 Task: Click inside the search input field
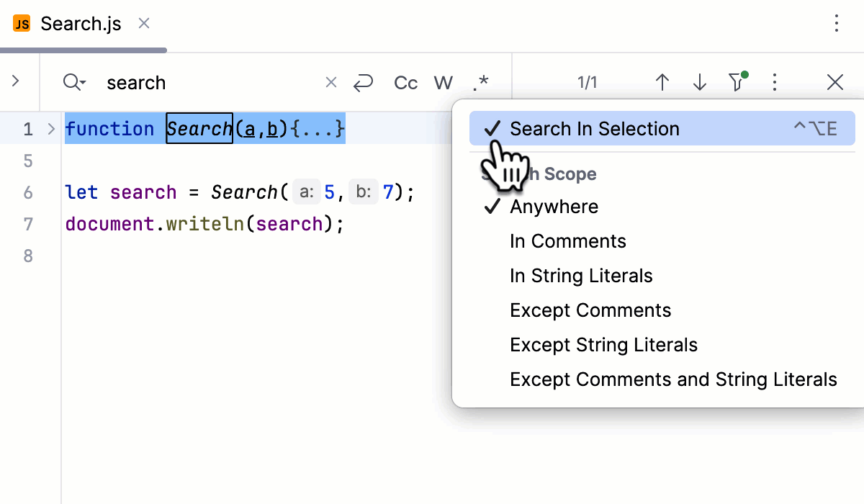pos(180,82)
